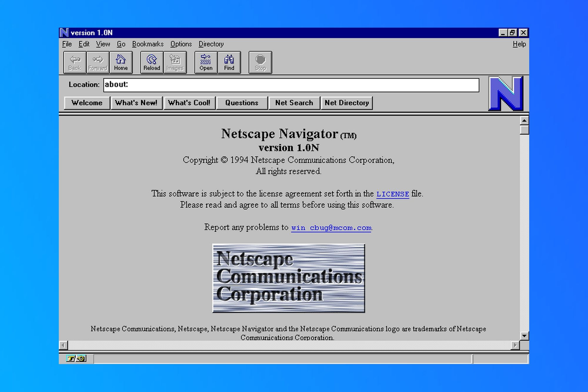
Task: Click the Back navigation icon
Action: [74, 62]
